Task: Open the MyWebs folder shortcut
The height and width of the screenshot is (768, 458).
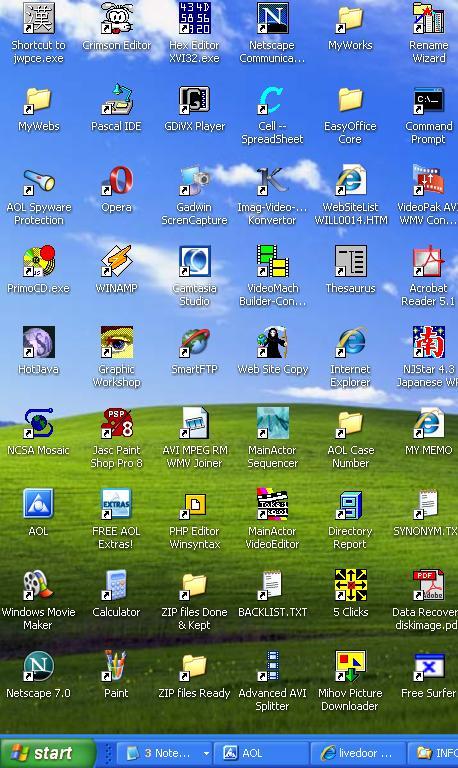Action: [x=39, y=100]
